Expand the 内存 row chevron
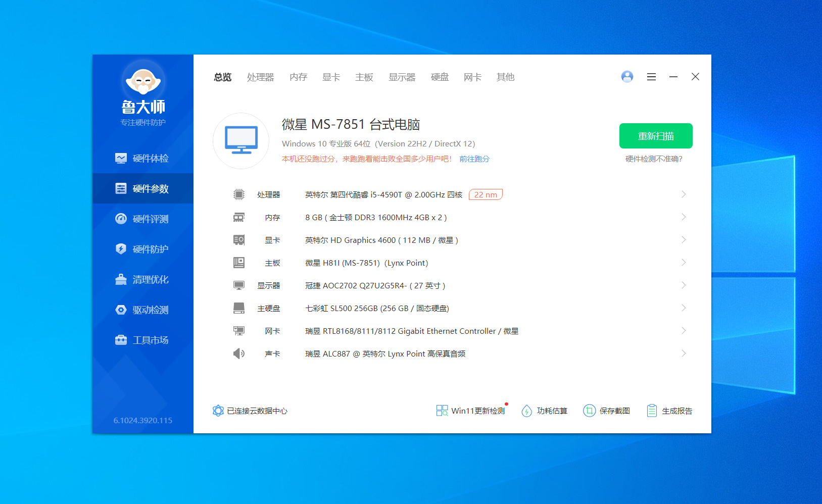This screenshot has width=822, height=504. coord(684,217)
